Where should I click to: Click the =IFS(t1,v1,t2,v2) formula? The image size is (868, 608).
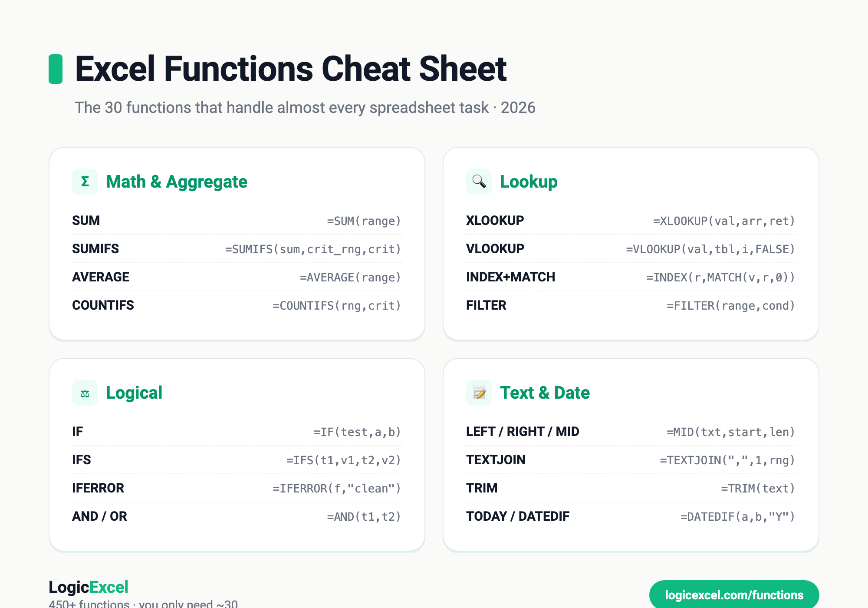coord(344,460)
